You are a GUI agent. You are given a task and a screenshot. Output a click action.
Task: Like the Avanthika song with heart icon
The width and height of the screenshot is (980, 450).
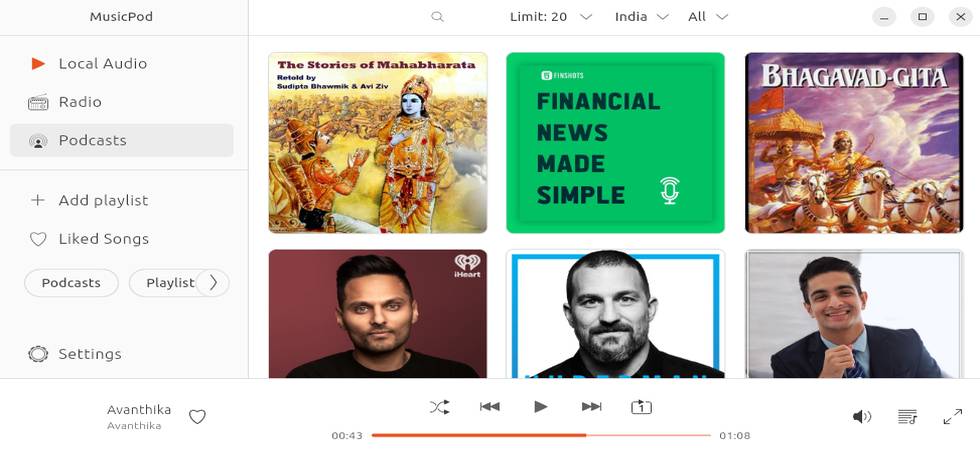click(198, 417)
